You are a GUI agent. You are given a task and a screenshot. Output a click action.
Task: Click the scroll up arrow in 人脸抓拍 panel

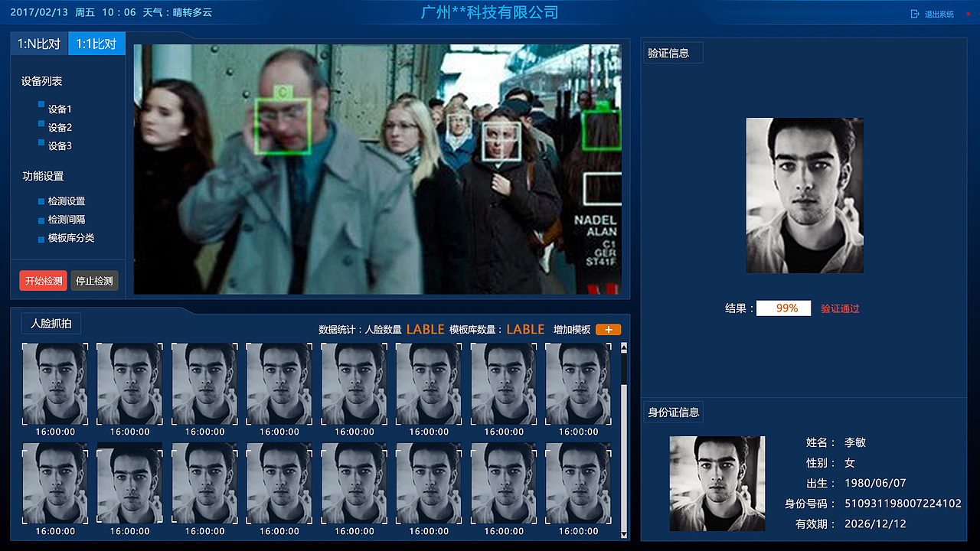(x=624, y=347)
